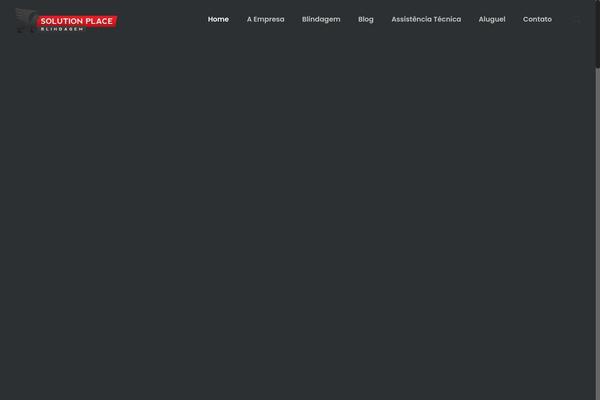Open the Contato page

coord(537,19)
